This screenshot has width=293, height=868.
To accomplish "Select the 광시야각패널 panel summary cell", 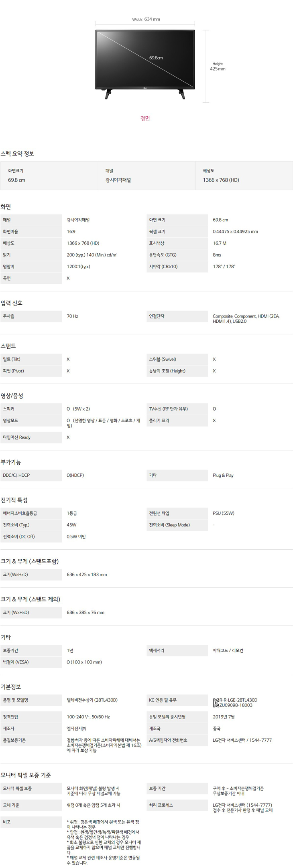I will 146,176.
